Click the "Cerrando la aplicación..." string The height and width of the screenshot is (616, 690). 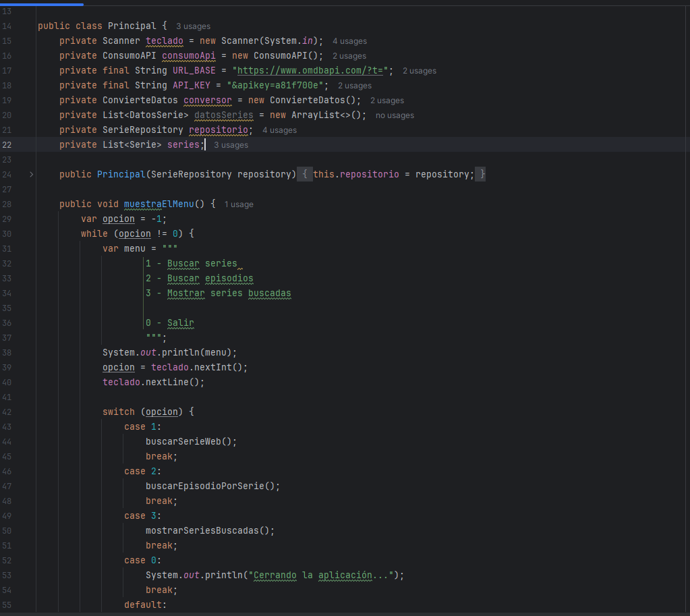[x=321, y=575]
